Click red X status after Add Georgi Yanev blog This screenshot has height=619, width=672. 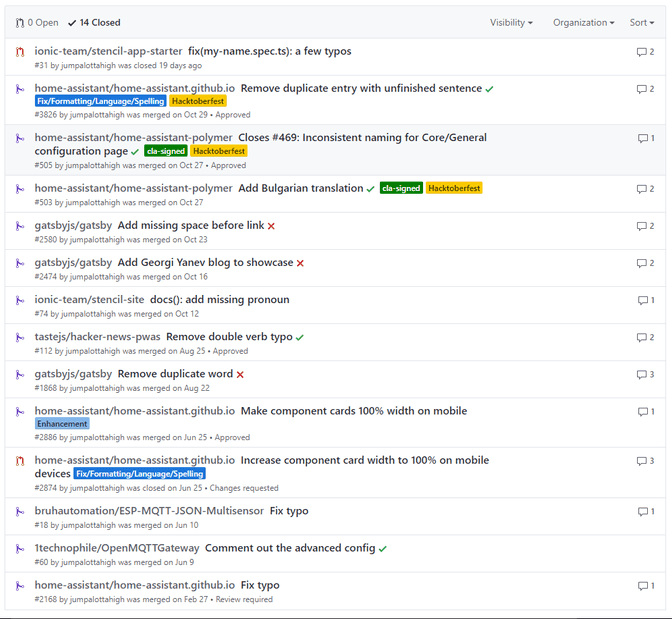click(300, 263)
